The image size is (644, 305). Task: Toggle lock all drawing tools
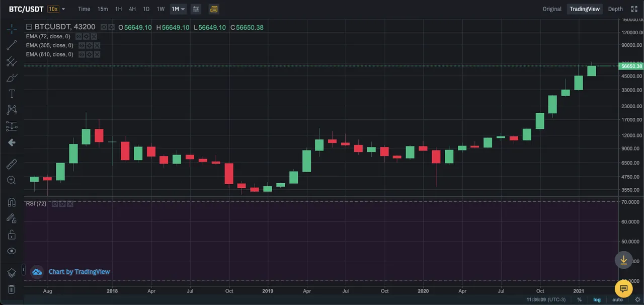tap(12, 235)
